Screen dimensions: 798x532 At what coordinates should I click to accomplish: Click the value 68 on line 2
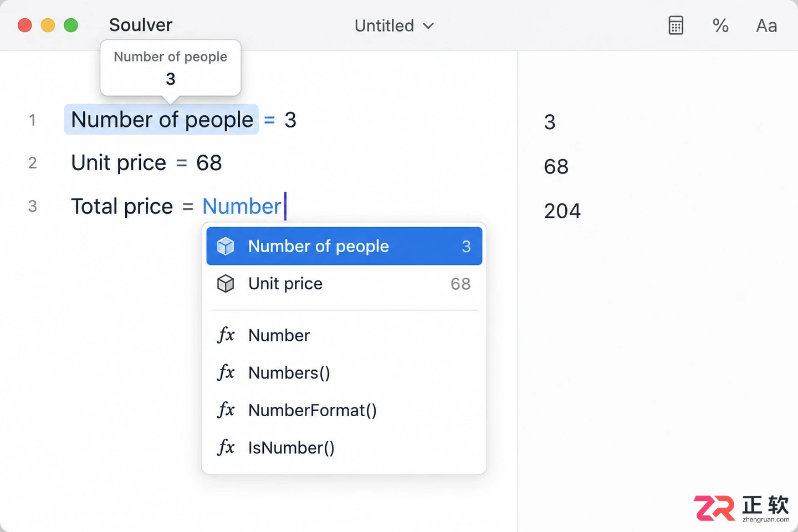click(209, 163)
